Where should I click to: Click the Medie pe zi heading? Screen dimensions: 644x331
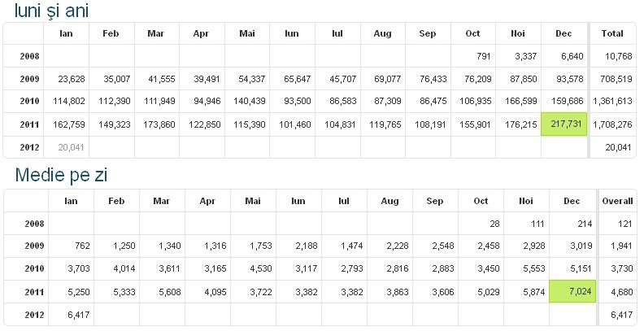point(61,175)
